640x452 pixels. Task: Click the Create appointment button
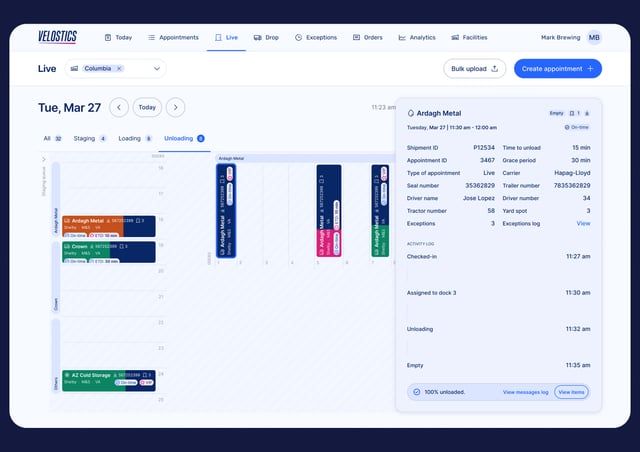(x=557, y=68)
